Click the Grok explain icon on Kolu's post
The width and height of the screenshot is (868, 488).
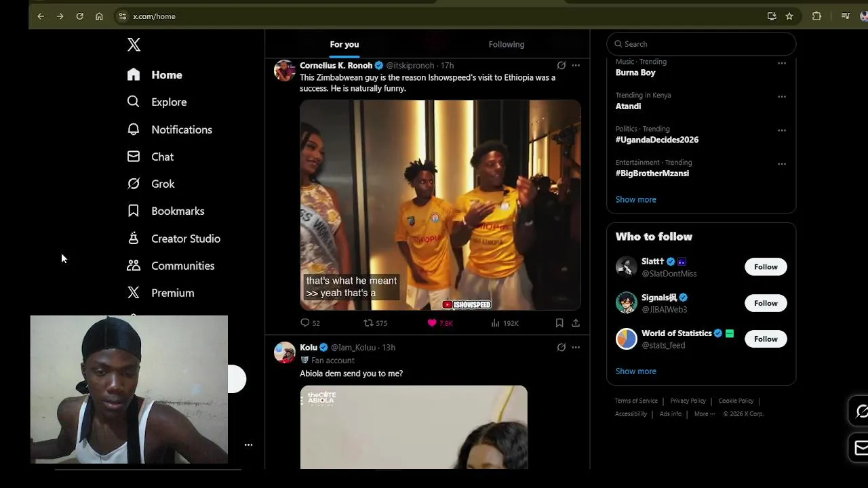(x=561, y=348)
